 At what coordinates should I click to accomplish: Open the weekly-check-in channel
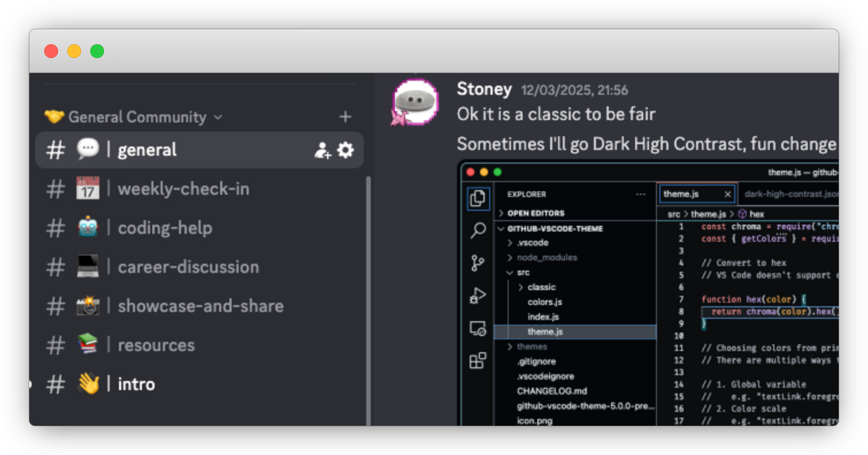point(183,189)
